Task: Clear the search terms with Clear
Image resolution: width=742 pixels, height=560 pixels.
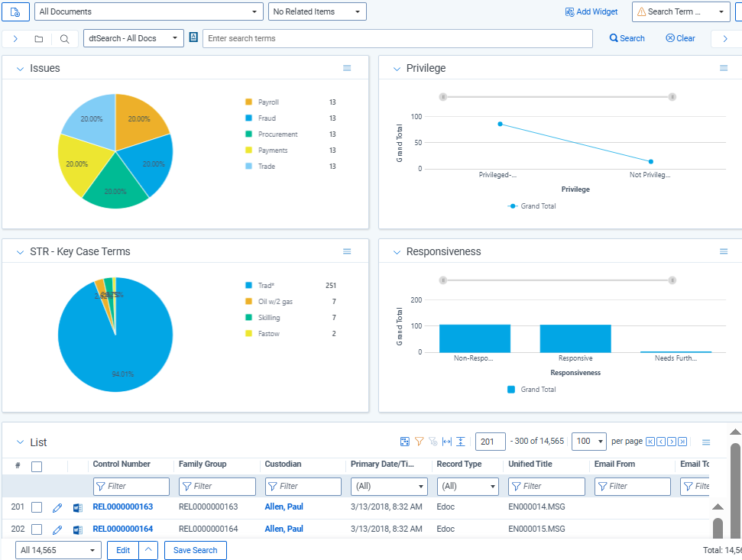Action: pos(680,38)
